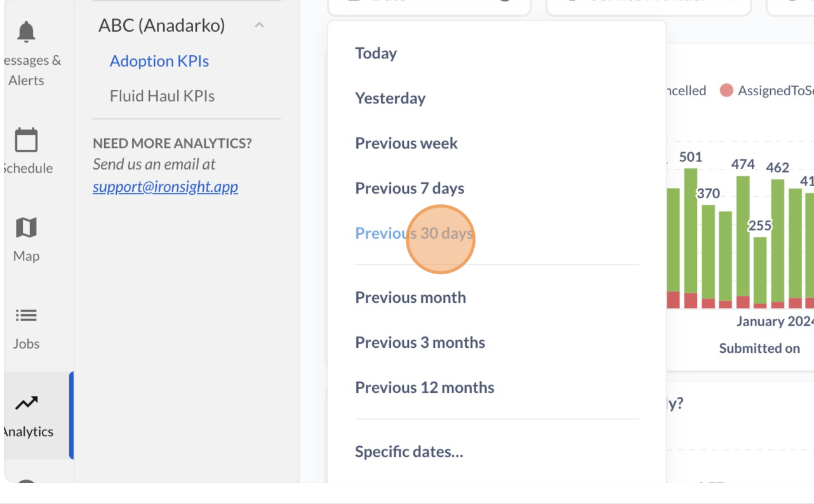Image resolution: width=814 pixels, height=504 pixels.
Task: Select "Today" from the date menu
Action: pyautogui.click(x=375, y=53)
